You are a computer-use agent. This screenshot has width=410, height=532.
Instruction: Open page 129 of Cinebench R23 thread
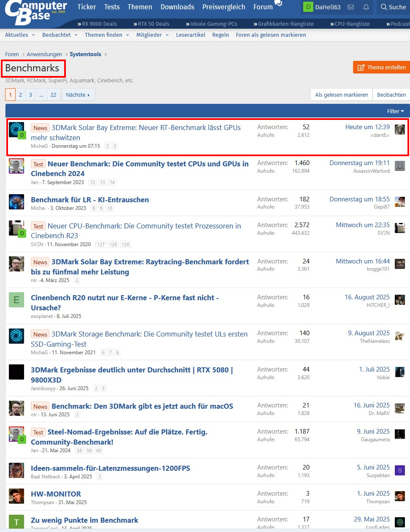click(x=125, y=244)
